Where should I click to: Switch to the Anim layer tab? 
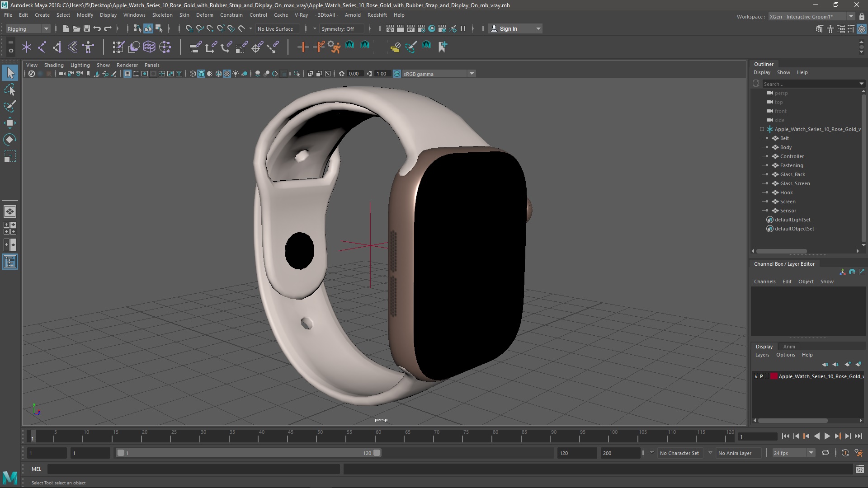789,347
